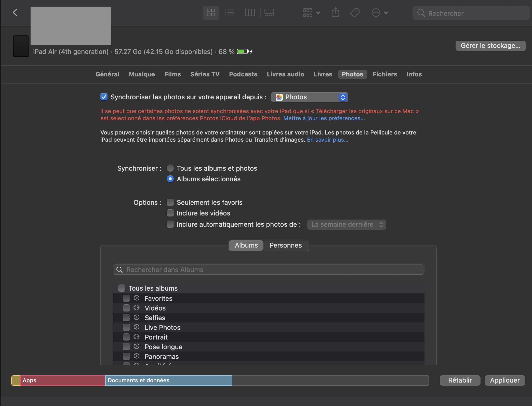Click the share icon in toolbar

coord(335,12)
